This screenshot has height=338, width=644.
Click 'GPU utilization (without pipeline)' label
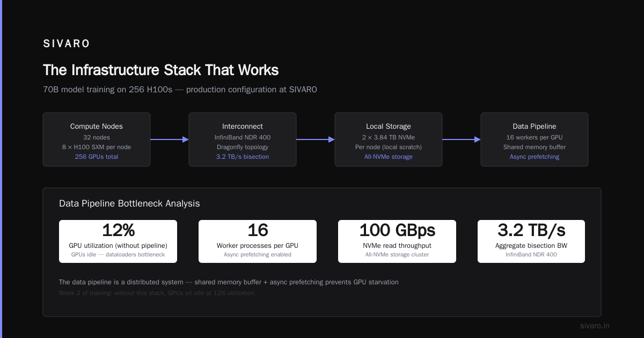118,246
